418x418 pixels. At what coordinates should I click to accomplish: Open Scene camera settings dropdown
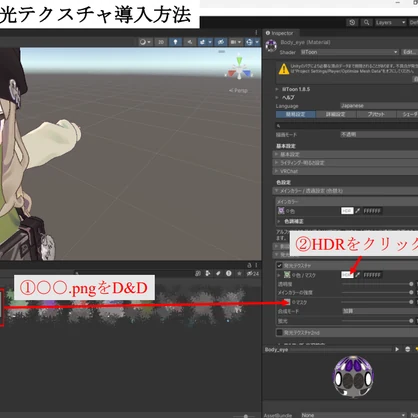(x=236, y=42)
